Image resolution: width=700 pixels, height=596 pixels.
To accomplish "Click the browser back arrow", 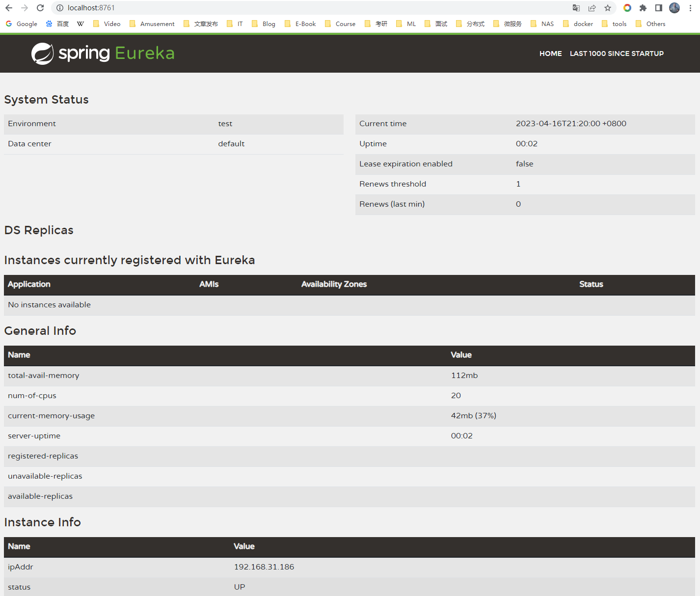I will tap(9, 8).
